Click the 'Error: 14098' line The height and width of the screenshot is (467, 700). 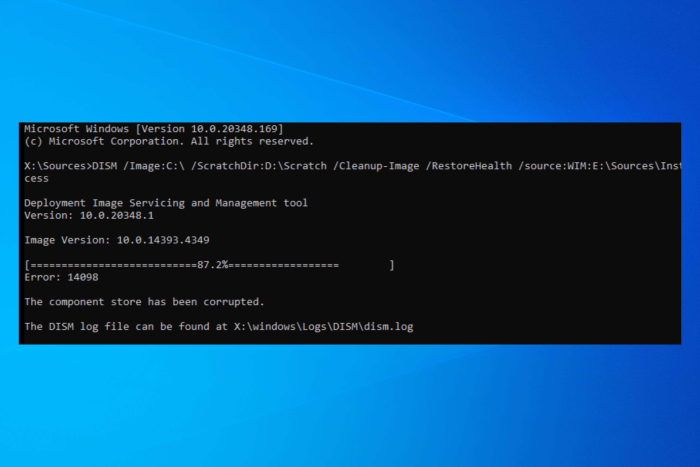(61, 277)
